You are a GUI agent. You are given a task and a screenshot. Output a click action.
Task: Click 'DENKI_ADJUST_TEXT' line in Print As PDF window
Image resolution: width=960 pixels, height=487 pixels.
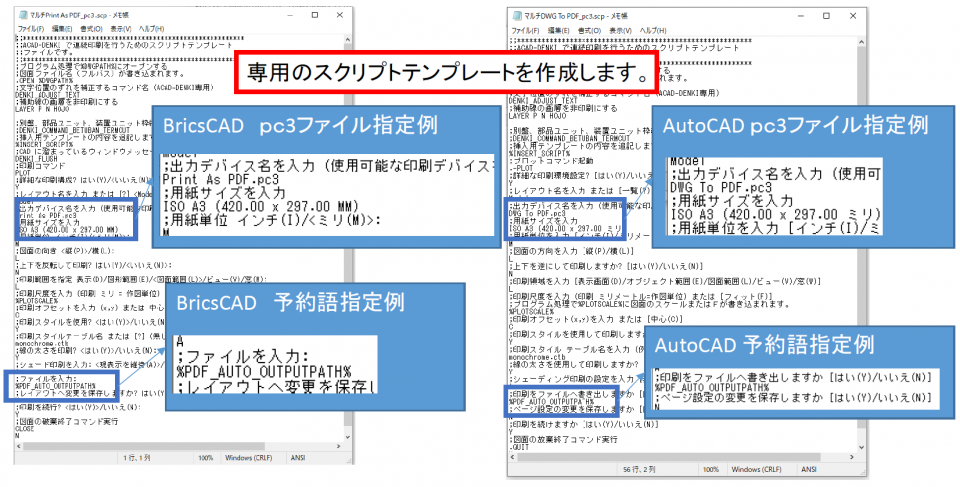point(47,94)
